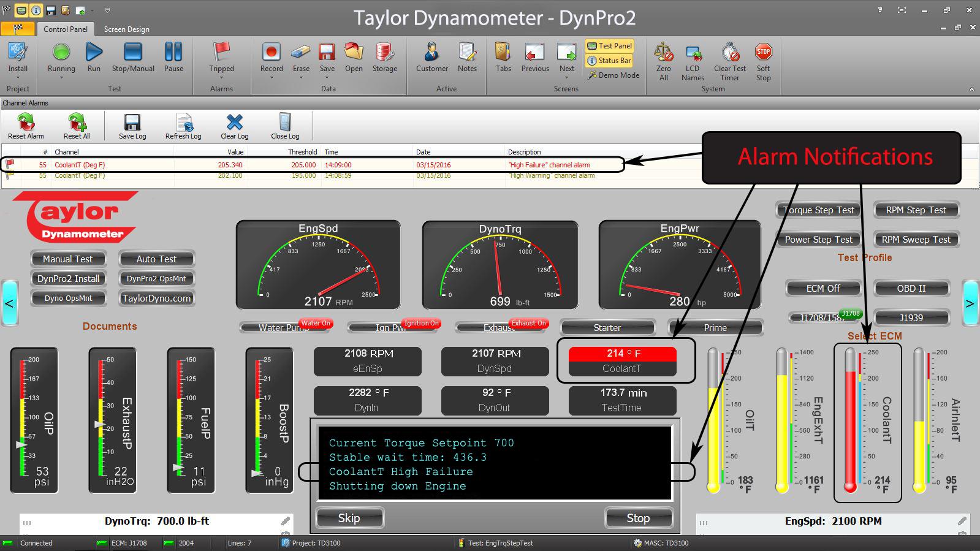Toggle Demo Mode
Screen dimensions: 980x551
coord(613,75)
